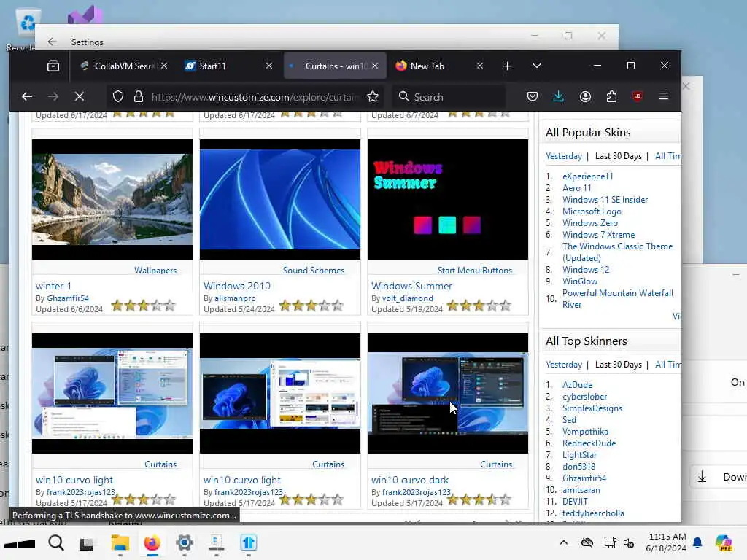Select Last 30 Days under All Top Skinners
This screenshot has height=560, width=747.
pos(619,365)
